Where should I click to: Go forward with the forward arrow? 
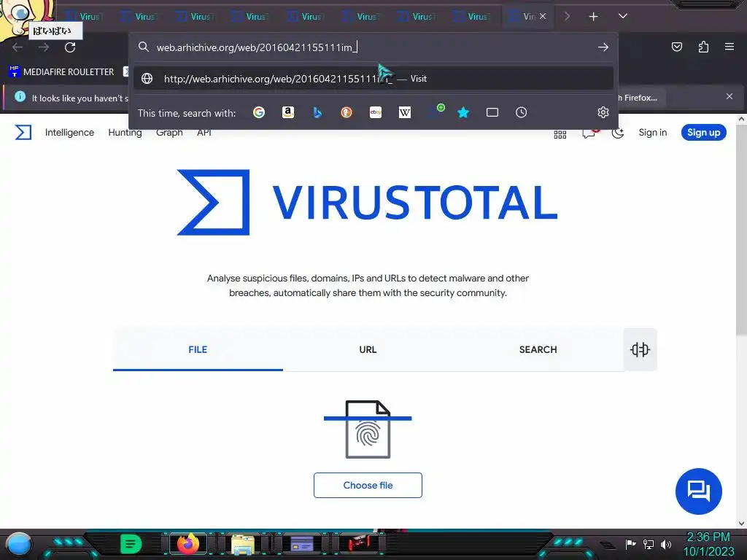44,47
